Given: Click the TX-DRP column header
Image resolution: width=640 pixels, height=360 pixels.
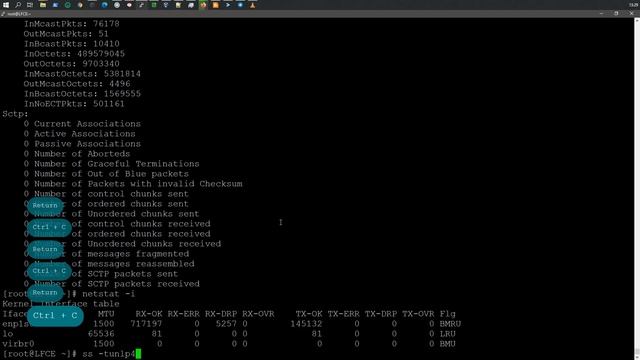Looking at the screenshot, I should pos(381,314).
